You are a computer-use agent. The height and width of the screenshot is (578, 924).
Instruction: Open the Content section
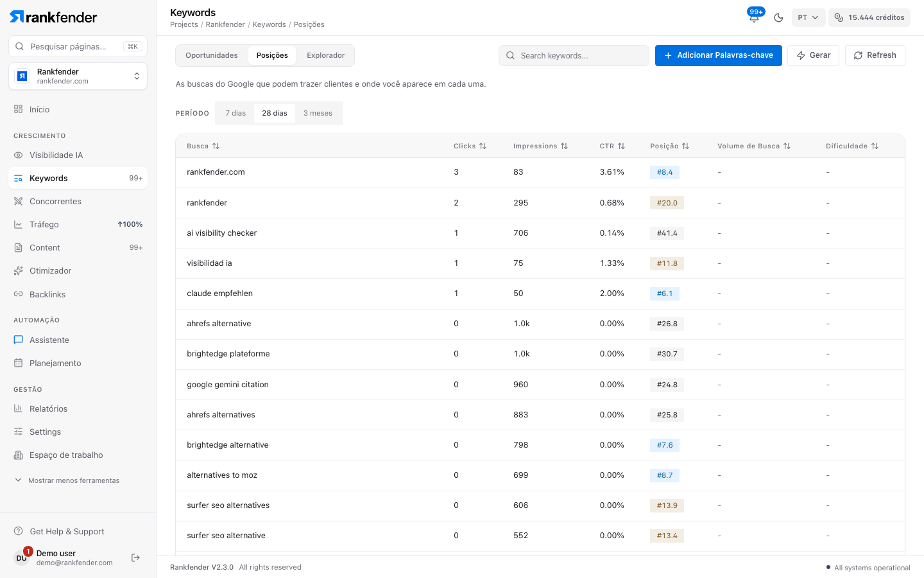(x=78, y=248)
